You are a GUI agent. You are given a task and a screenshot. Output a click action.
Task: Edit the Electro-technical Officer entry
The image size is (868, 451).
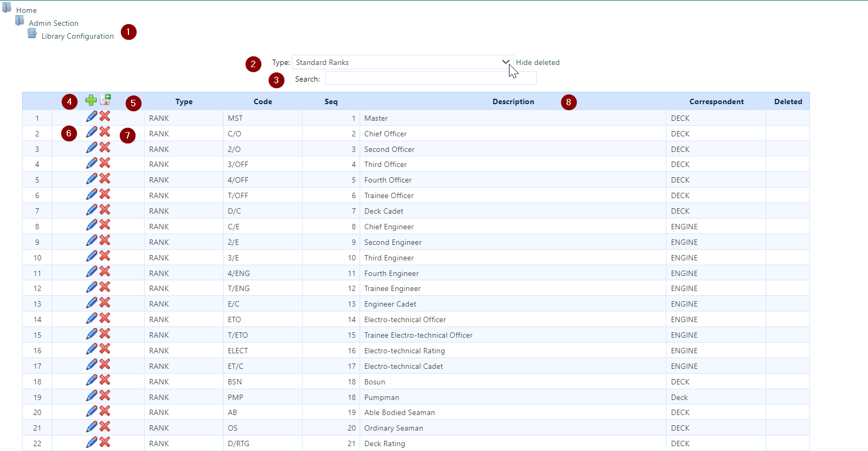[92, 318]
